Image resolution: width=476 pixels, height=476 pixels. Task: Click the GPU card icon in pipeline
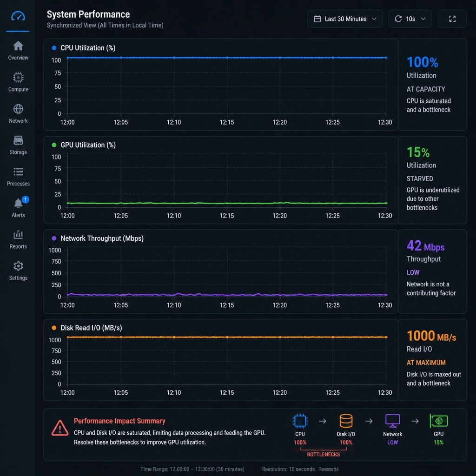pos(439,421)
